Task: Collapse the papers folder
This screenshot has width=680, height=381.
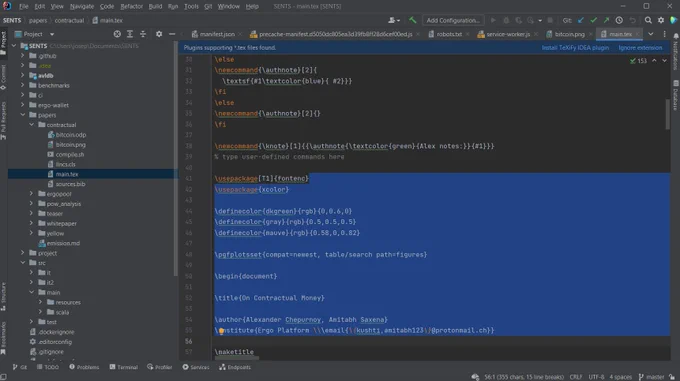Action: pos(23,115)
